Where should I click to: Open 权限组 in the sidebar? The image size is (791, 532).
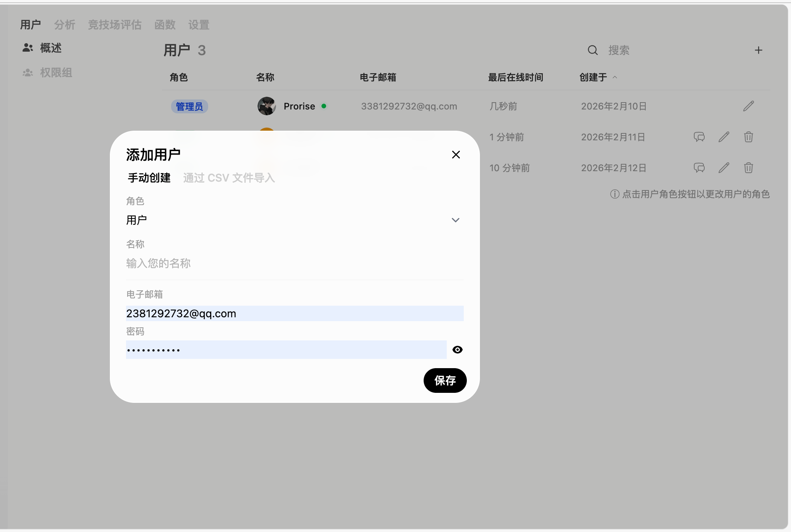(56, 72)
